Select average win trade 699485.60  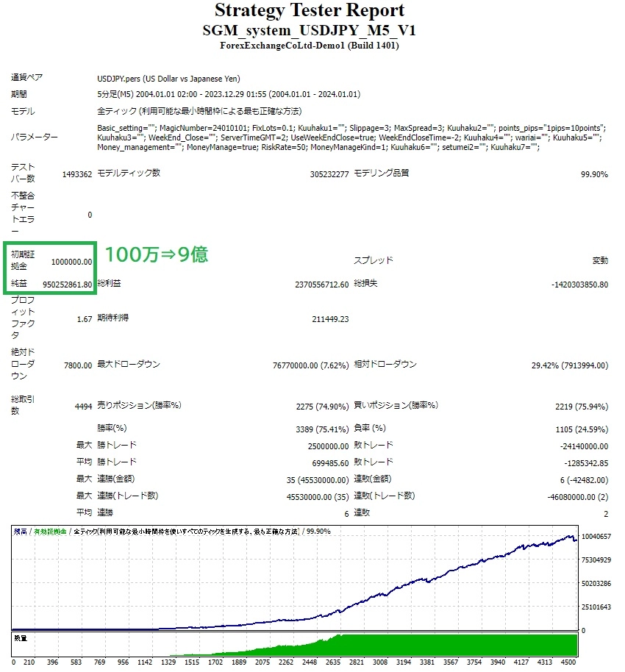click(x=330, y=463)
